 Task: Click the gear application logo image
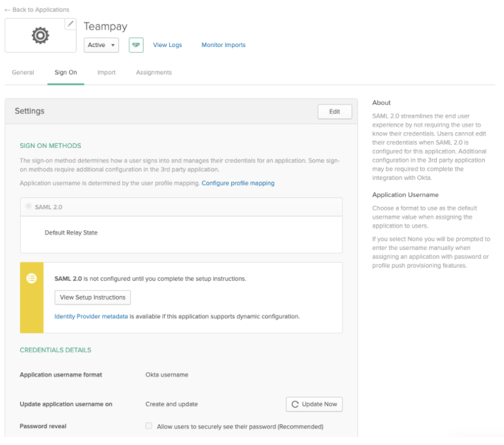click(x=41, y=35)
